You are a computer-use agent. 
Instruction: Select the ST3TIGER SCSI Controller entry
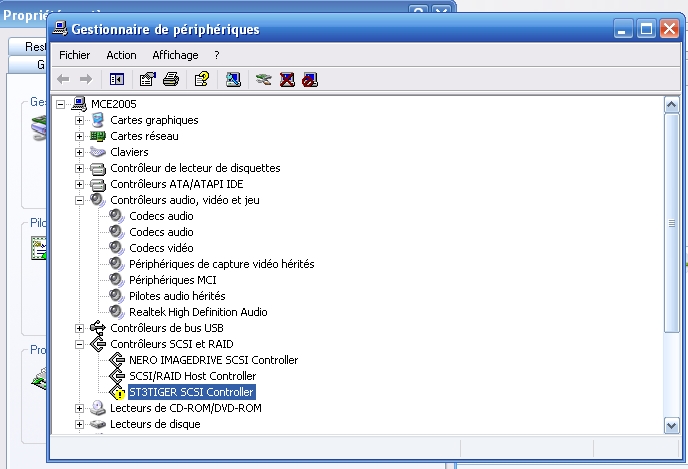(191, 392)
